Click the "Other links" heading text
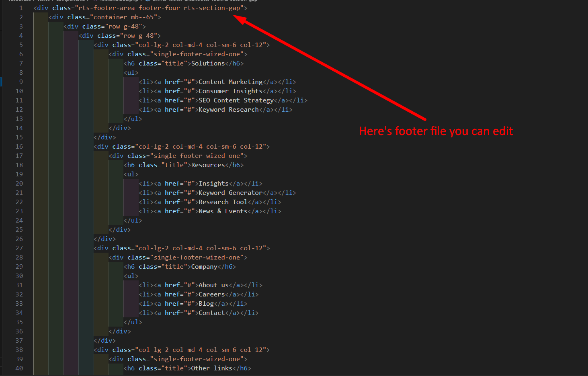Viewport: 588px width, 376px height. (x=211, y=368)
